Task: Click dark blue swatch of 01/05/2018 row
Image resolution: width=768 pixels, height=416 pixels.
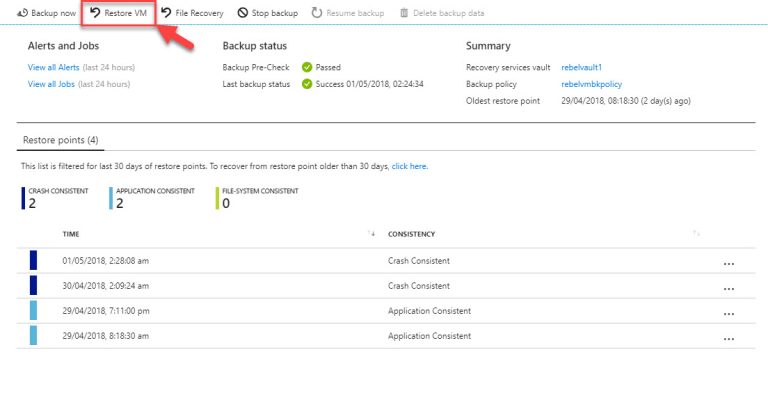Action: [33, 261]
